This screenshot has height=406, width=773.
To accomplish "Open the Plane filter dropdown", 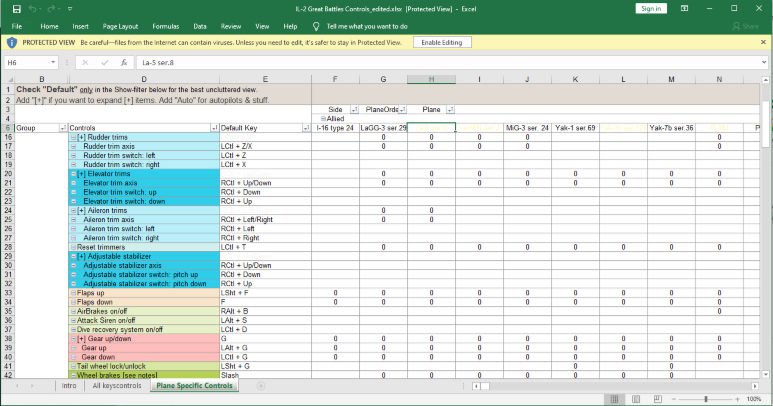I will (x=450, y=109).
